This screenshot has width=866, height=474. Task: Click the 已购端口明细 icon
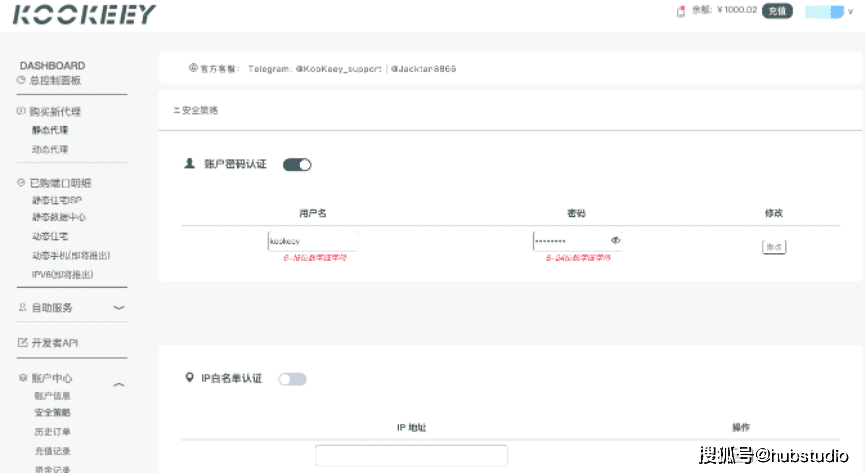[21, 183]
